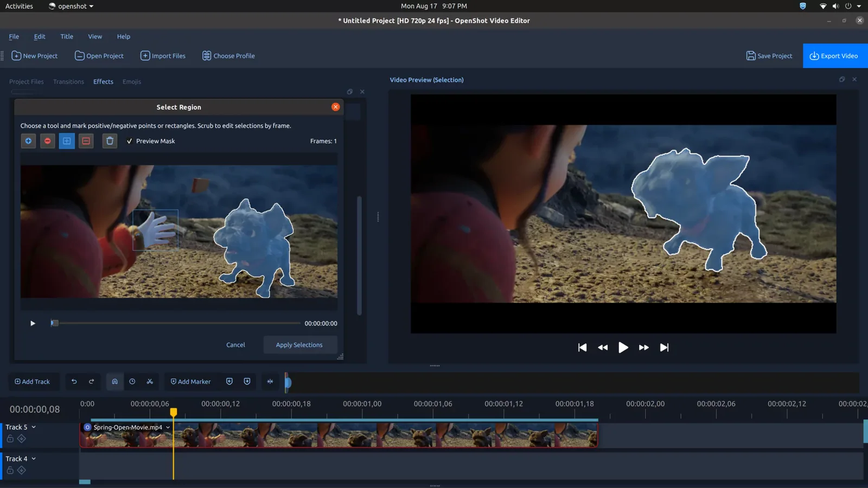This screenshot has width=868, height=488.
Task: Select the negative rectangle tool
Action: point(86,141)
